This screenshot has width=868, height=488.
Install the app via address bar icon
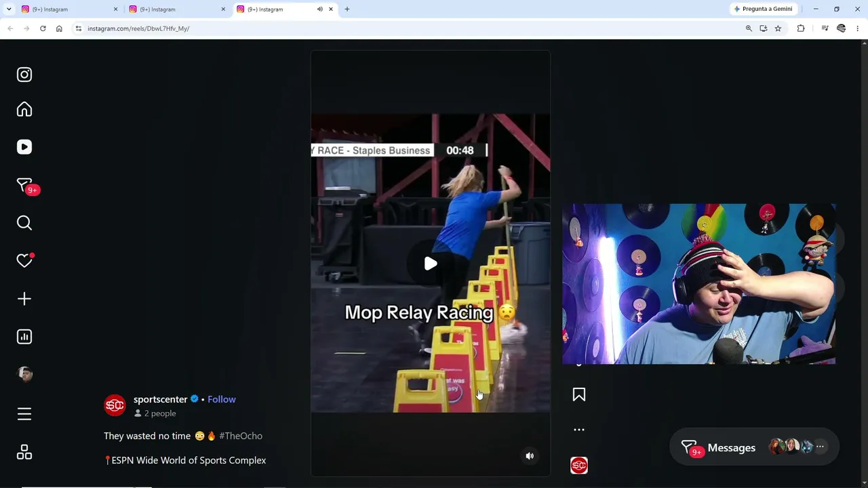[x=764, y=28]
